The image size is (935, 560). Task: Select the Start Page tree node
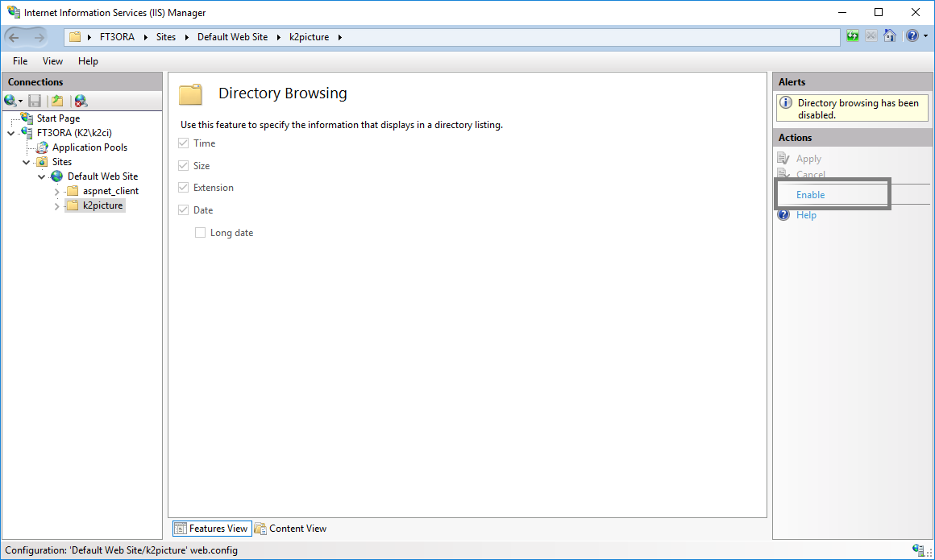(x=58, y=118)
